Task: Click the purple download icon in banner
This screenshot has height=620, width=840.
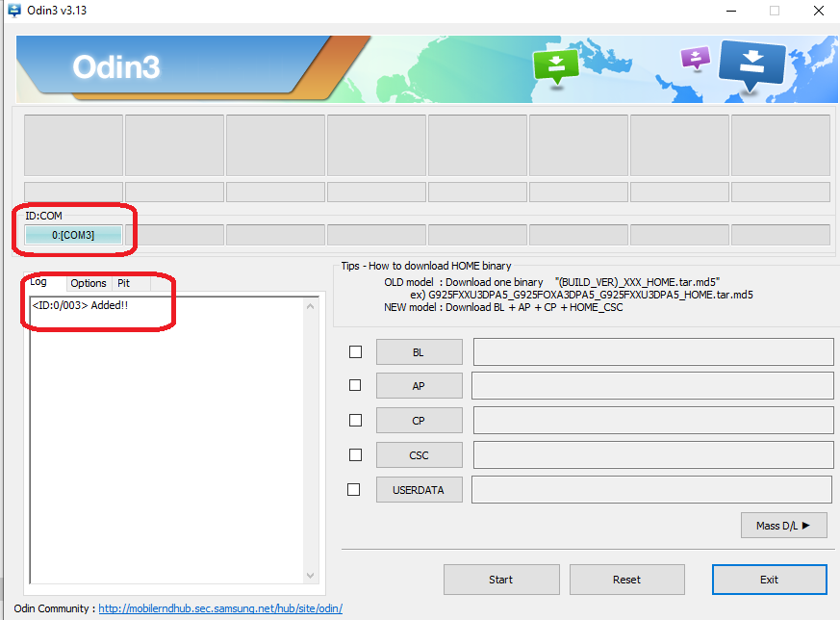Action: point(696,58)
